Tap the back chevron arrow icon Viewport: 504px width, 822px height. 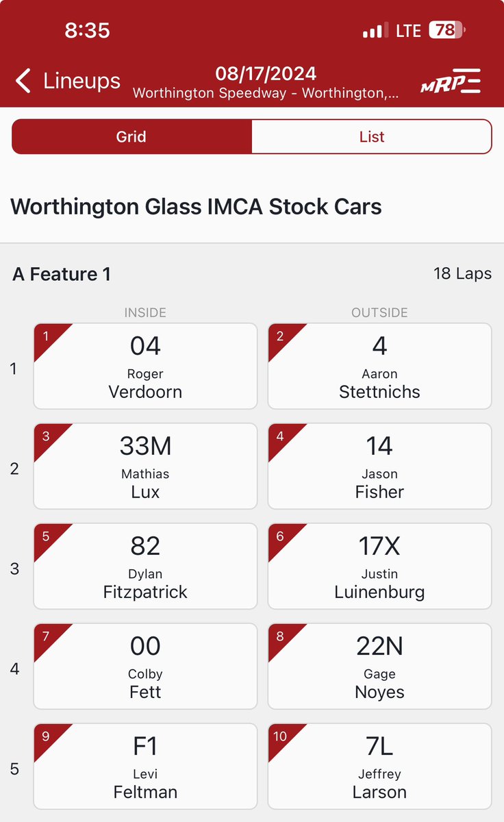(x=23, y=81)
